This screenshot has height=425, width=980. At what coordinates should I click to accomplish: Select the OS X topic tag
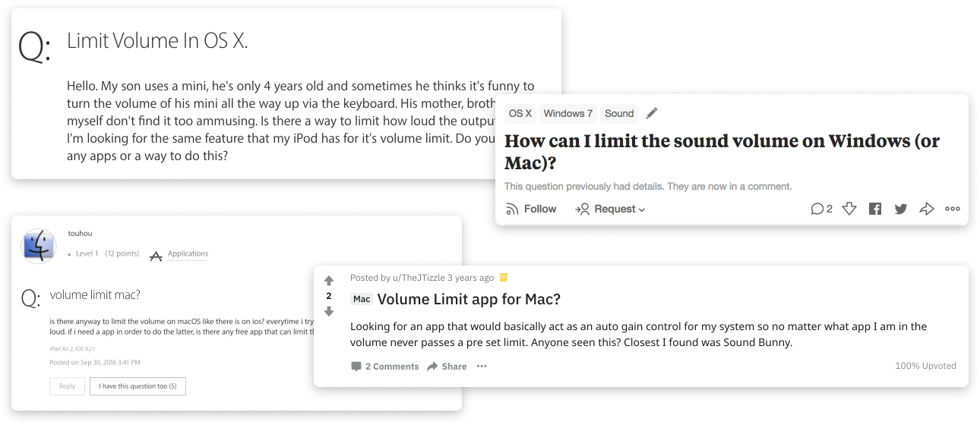click(x=520, y=114)
